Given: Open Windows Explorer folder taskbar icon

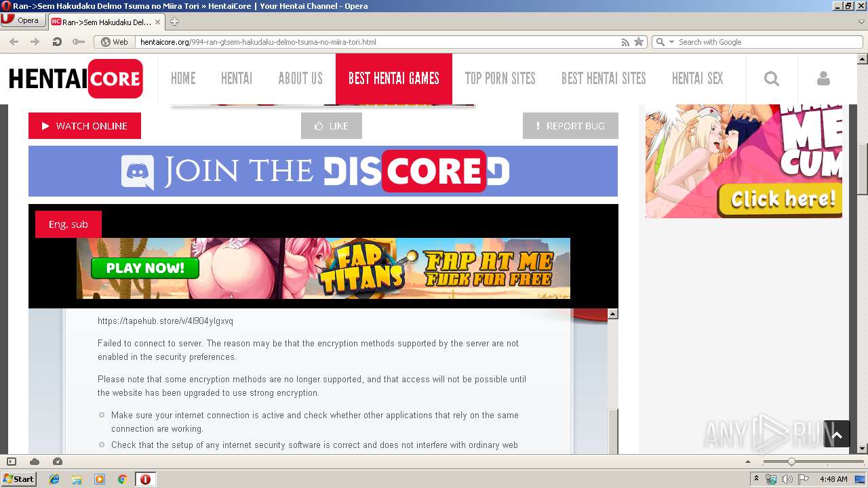Looking at the screenshot, I should click(x=77, y=479).
